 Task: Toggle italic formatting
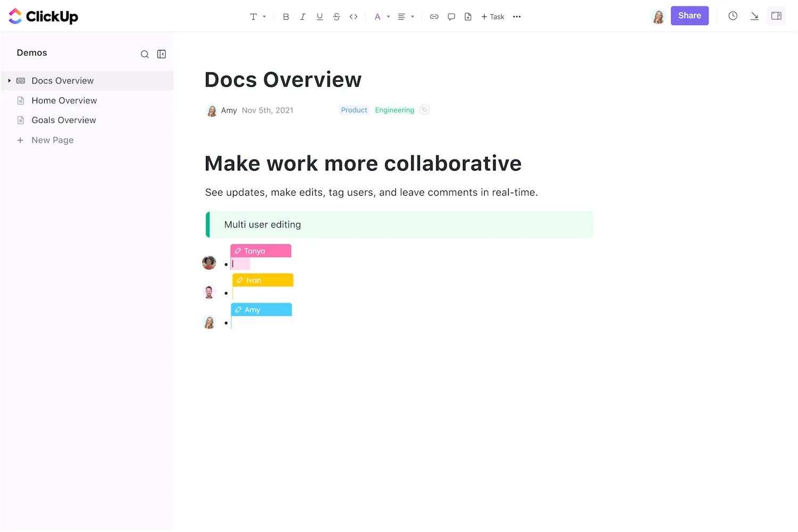[x=303, y=16]
